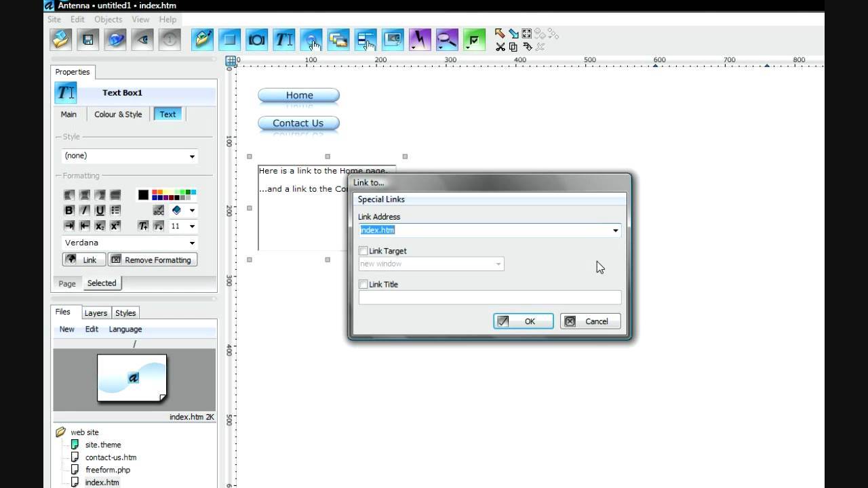Open the Style (none) dropdown

pos(192,156)
